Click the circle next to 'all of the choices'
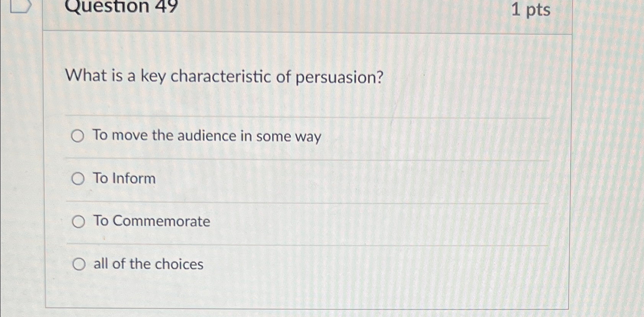The image size is (644, 317). [x=78, y=264]
